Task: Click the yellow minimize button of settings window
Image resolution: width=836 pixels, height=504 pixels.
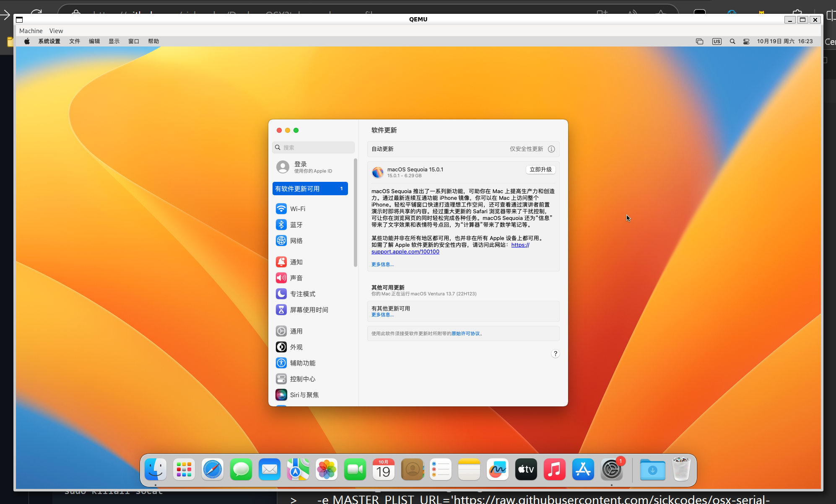Action: tap(288, 130)
